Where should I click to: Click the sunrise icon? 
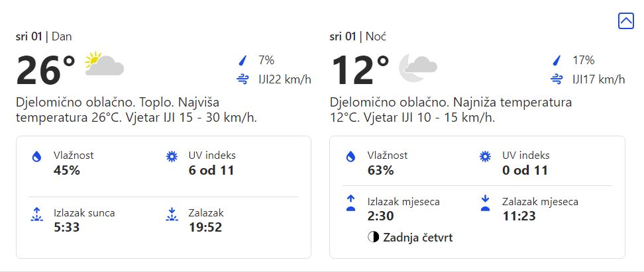pos(36,214)
